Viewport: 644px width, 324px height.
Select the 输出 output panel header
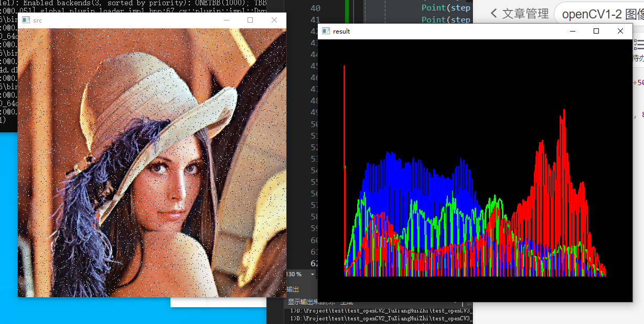(293, 289)
